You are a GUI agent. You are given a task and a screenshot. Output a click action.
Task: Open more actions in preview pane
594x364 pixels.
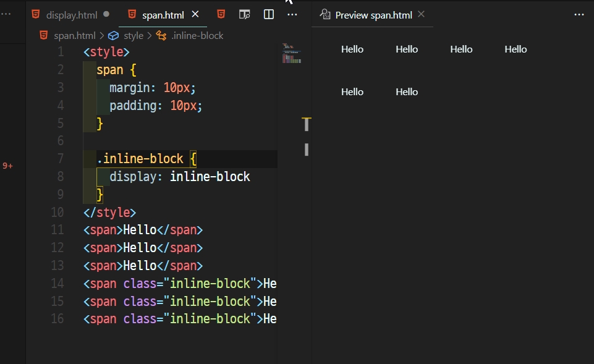point(579,15)
